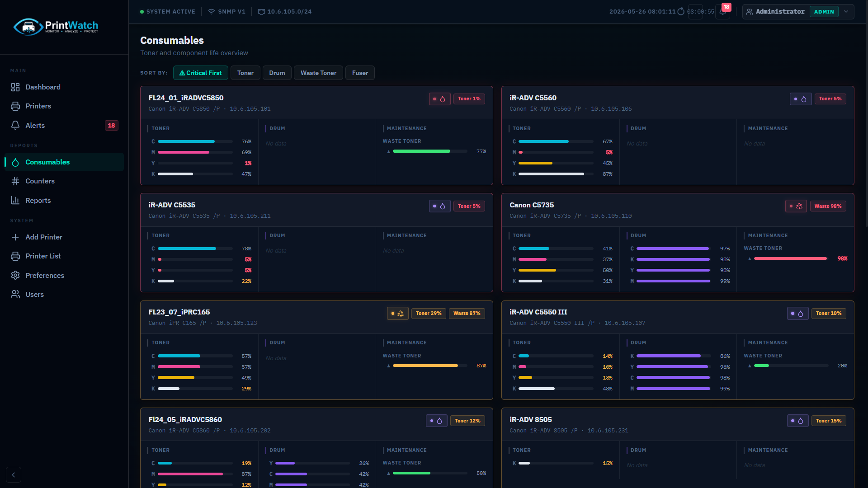
Task: Click the page scrollbar on the right edge
Action: pyautogui.click(x=866, y=113)
